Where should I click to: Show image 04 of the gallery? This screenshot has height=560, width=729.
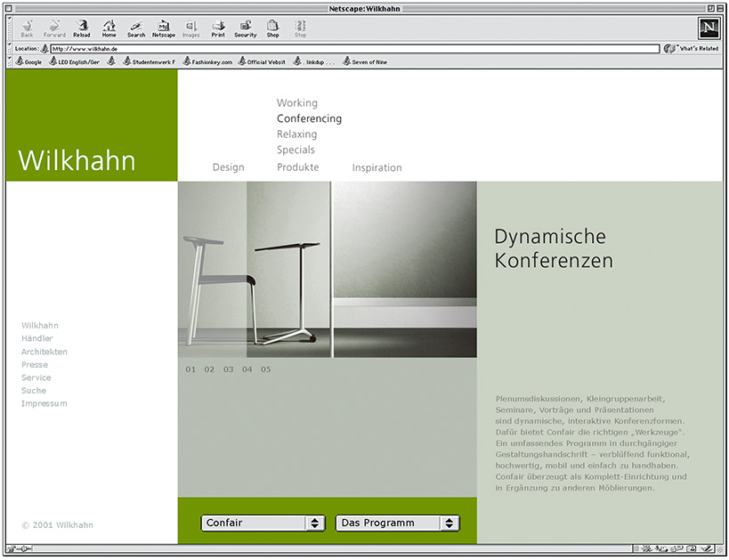247,369
